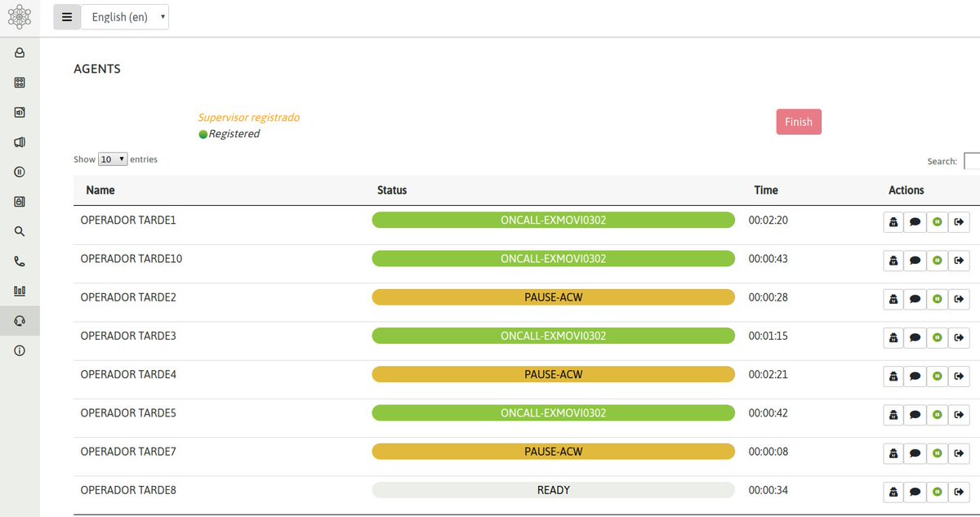Click the Supervisor registrado text

(x=248, y=118)
